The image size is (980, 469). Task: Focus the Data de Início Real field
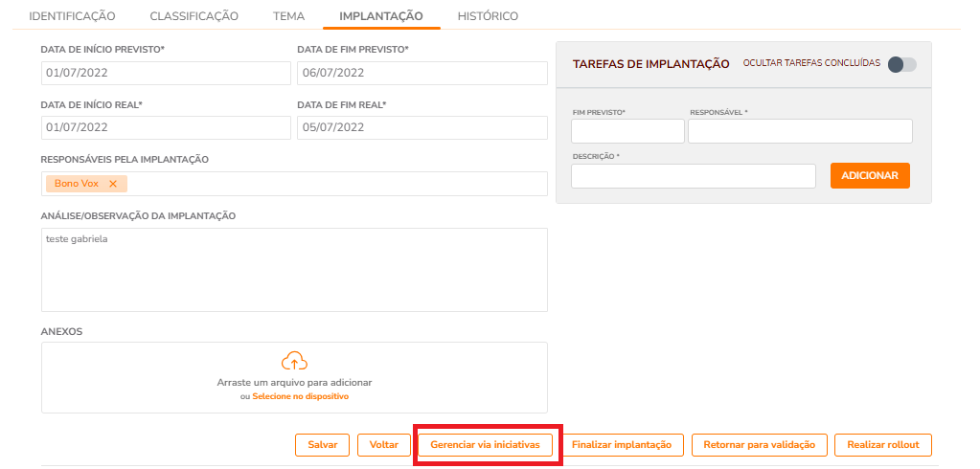pyautogui.click(x=167, y=127)
